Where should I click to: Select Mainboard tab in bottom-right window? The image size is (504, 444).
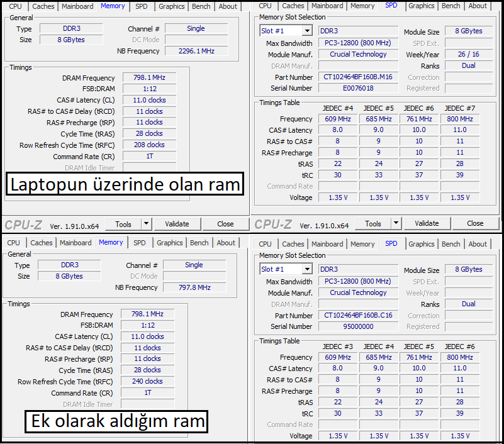coord(327,244)
